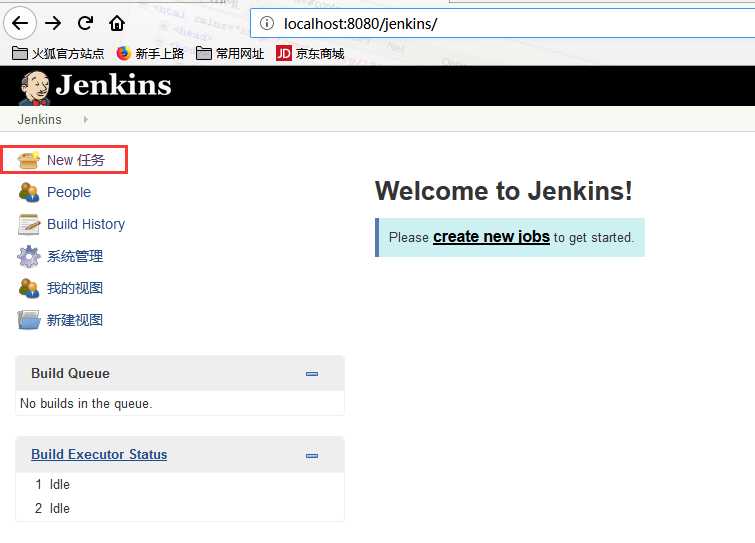The image size is (755, 543).
Task: Open the New 任务 link
Action: (76, 160)
